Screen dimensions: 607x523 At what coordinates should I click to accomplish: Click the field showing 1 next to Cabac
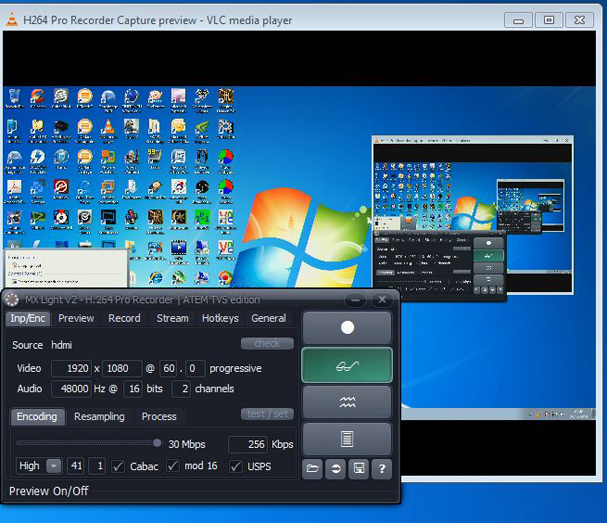pos(97,466)
